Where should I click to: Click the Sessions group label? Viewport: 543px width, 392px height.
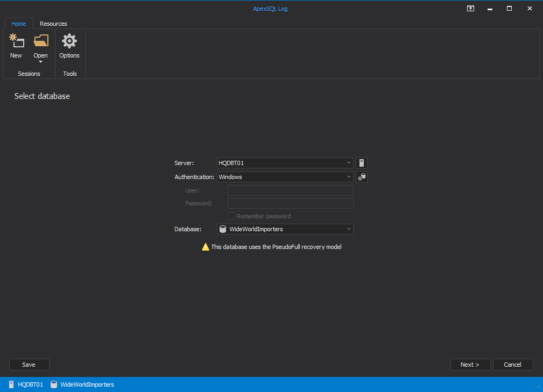(29, 74)
